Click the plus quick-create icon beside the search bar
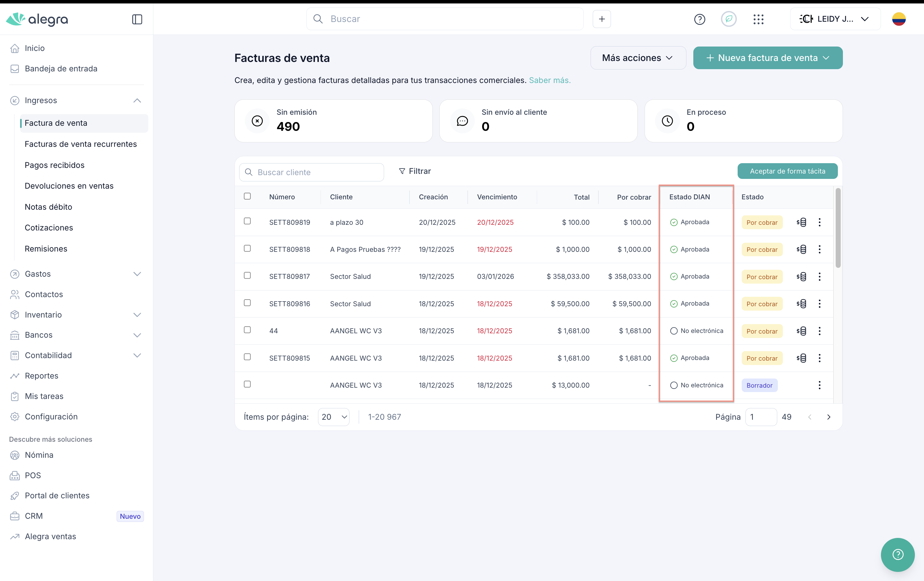 coord(601,19)
